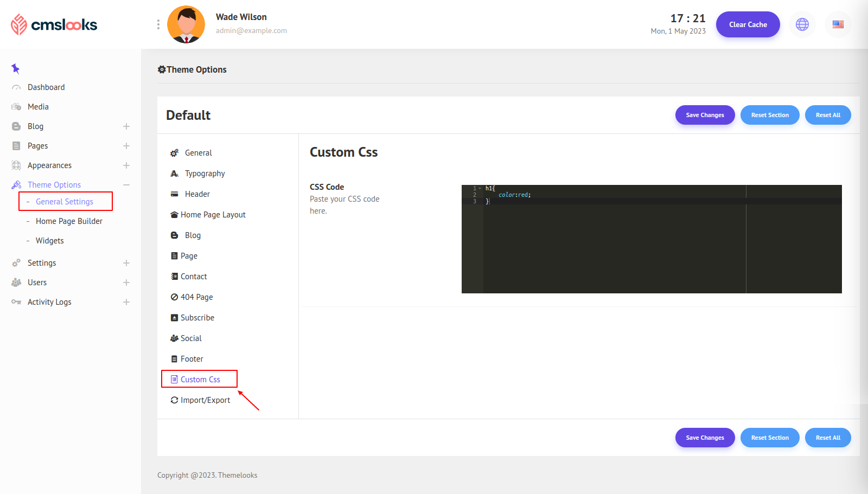Select the Import/Export tab

[x=205, y=400]
